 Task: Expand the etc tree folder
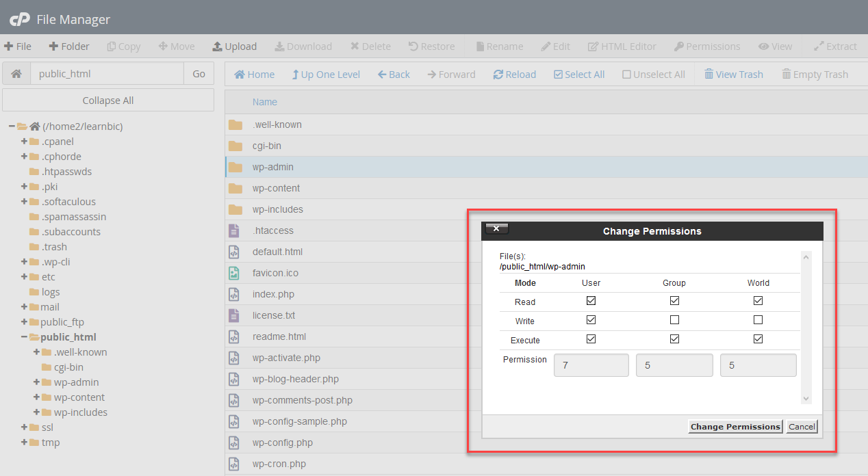click(x=24, y=277)
